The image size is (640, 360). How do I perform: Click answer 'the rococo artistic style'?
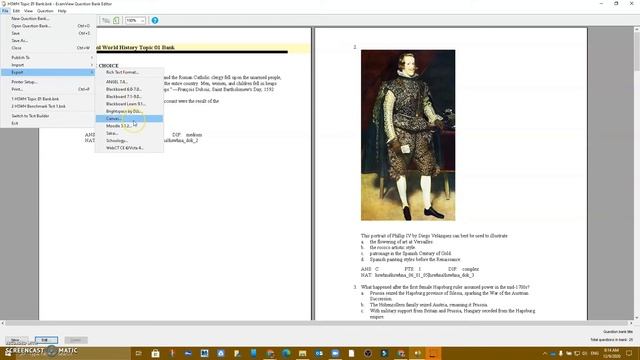pos(392,247)
